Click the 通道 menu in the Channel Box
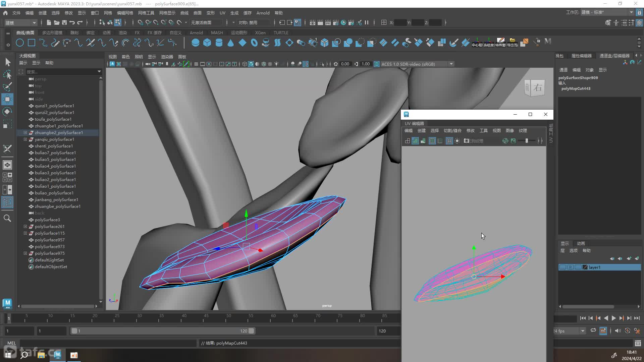 pos(563,70)
